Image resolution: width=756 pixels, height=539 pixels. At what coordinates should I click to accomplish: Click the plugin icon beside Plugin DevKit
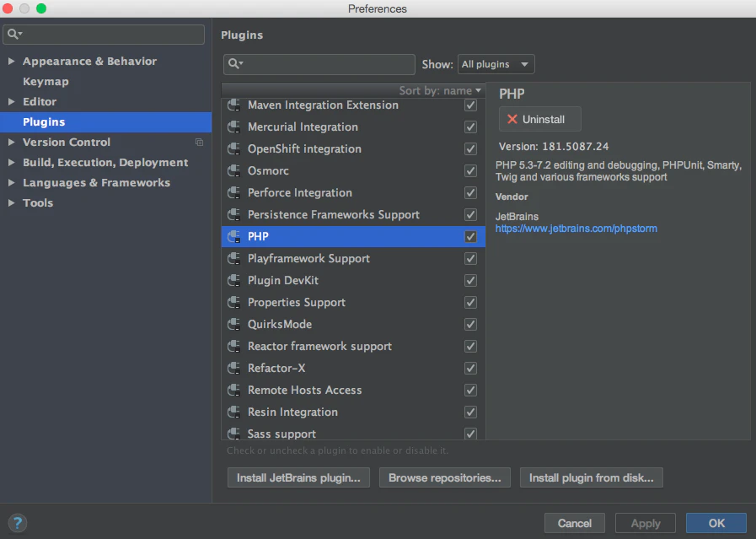(233, 280)
